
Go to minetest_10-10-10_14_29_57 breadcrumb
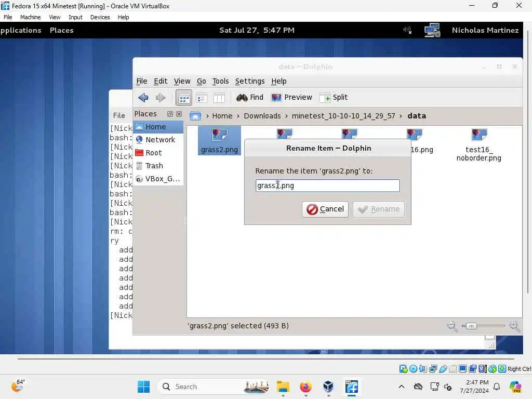[x=343, y=116]
